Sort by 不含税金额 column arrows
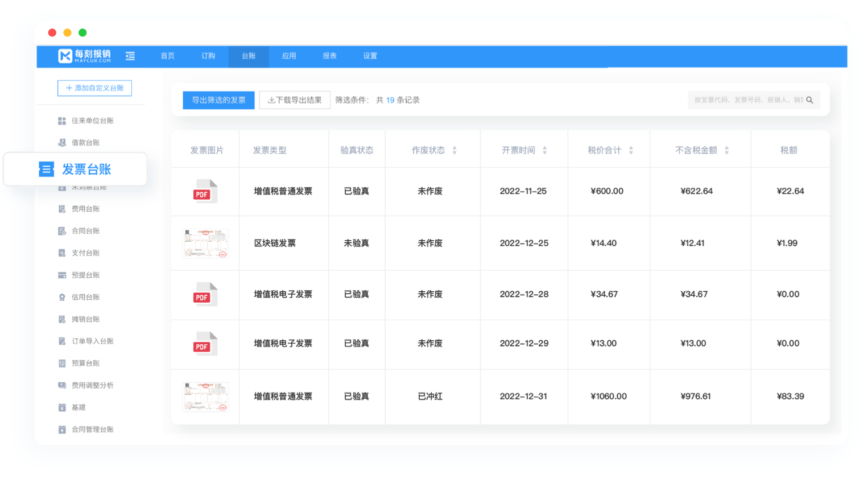The height and width of the screenshot is (479, 868). 726,151
